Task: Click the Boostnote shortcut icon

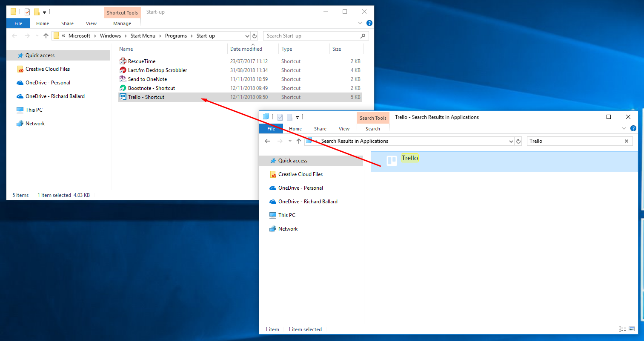Action: point(123,88)
